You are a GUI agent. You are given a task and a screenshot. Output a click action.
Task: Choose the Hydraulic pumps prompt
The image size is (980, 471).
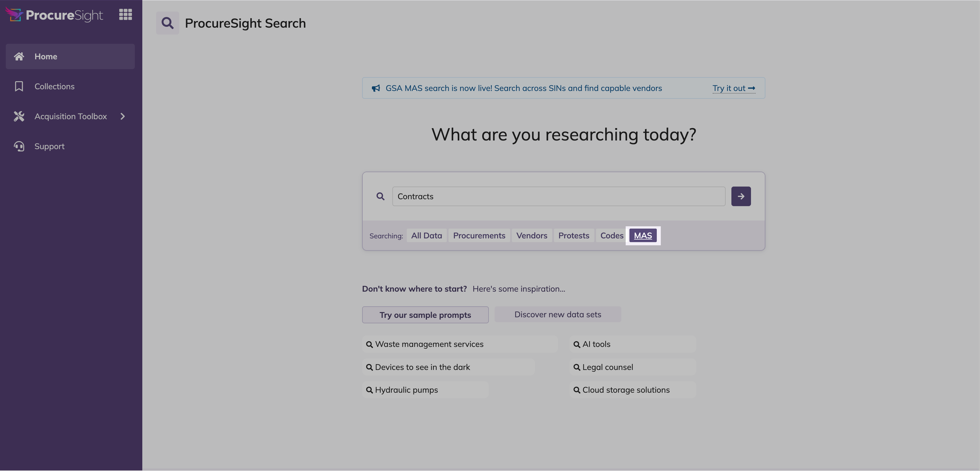tap(425, 390)
